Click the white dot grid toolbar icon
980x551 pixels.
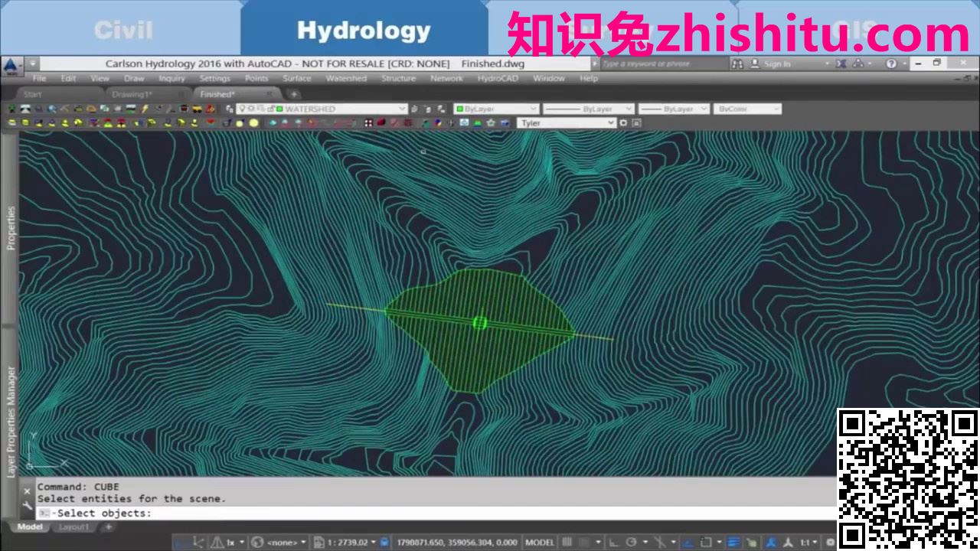(x=368, y=123)
